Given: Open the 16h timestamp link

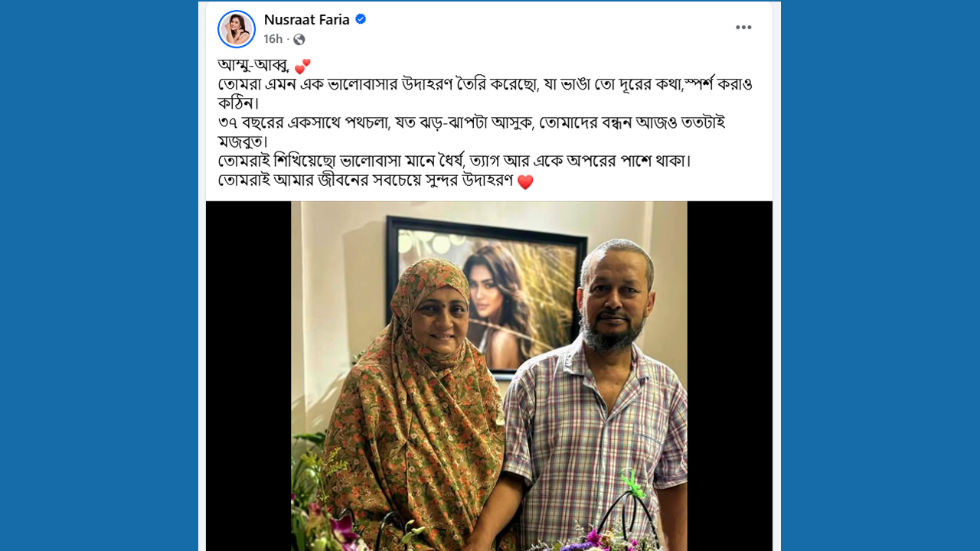Looking at the screenshot, I should click(273, 39).
